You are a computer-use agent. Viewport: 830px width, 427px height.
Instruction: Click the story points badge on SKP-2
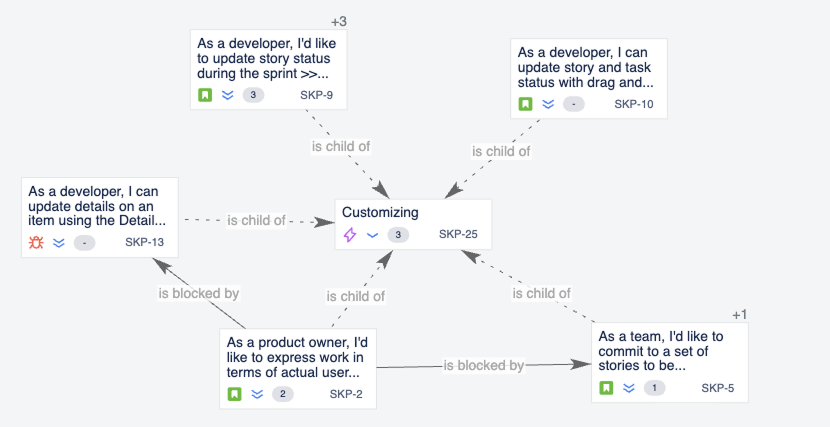point(284,394)
